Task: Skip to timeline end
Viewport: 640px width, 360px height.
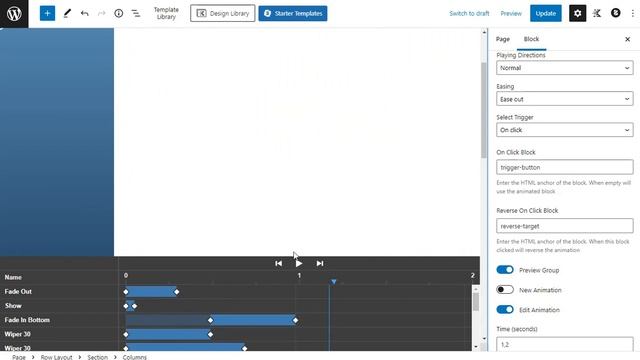Action: point(320,263)
